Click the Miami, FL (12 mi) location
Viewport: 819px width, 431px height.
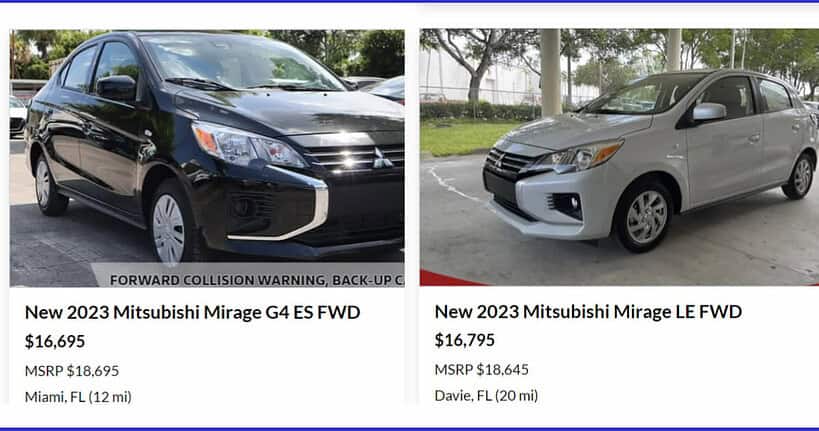click(78, 397)
